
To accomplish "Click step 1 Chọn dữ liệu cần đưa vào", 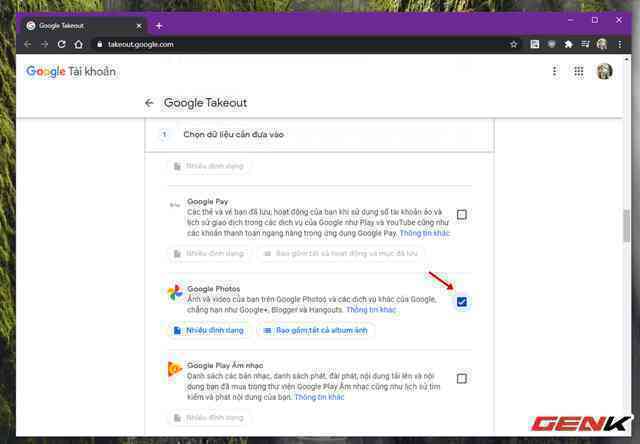I will coord(319,135).
